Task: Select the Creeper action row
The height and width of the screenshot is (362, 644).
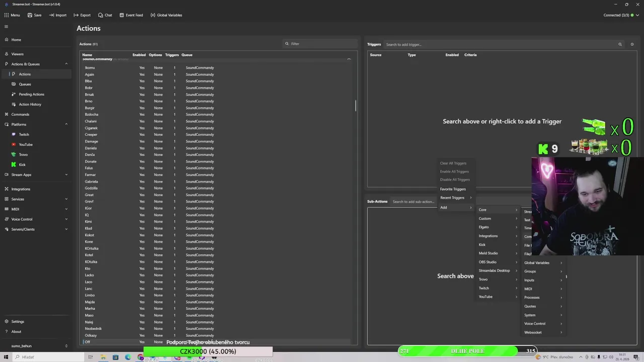Action: click(x=215, y=135)
